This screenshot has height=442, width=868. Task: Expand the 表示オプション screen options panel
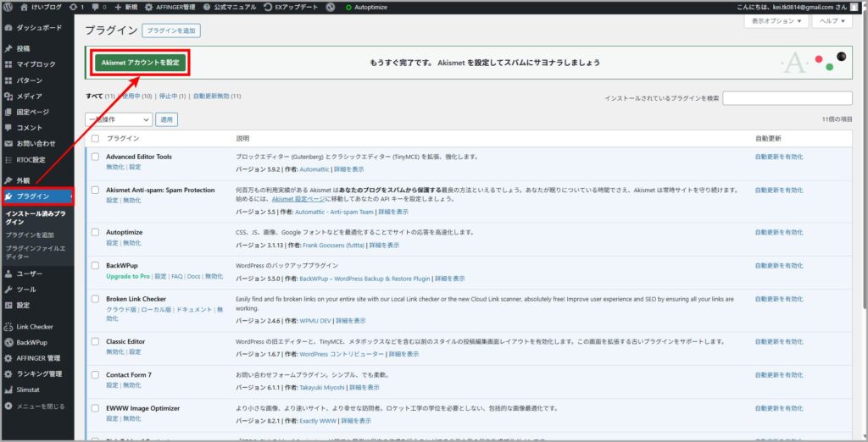tap(775, 20)
